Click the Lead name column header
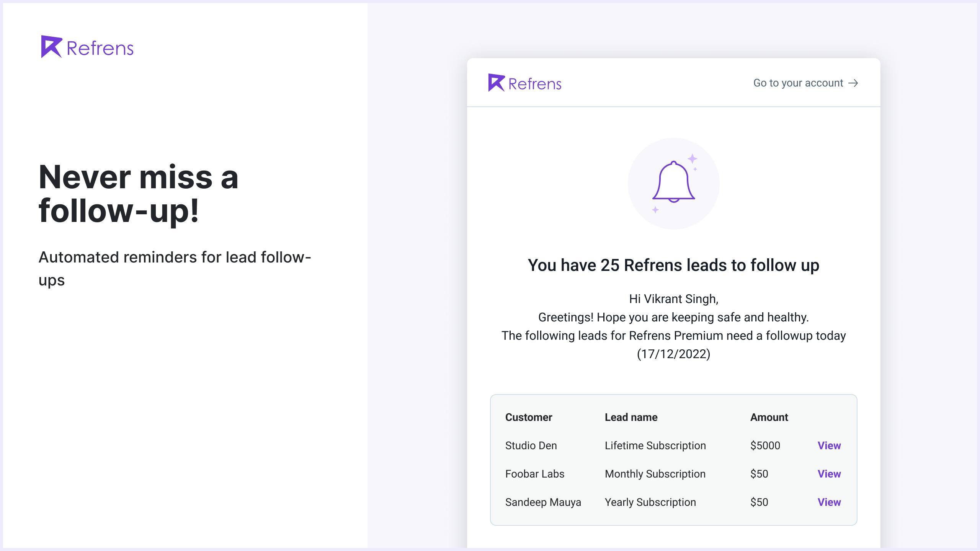The width and height of the screenshot is (980, 551). [x=631, y=417]
